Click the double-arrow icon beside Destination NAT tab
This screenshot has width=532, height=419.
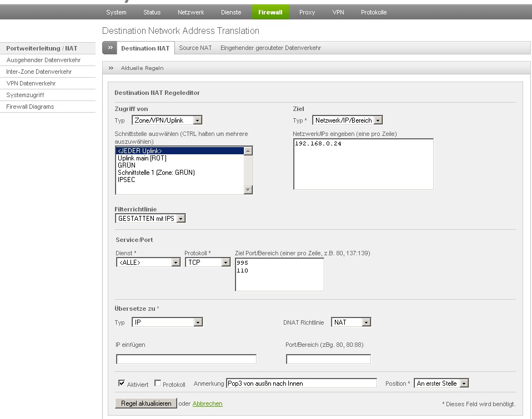pos(109,48)
